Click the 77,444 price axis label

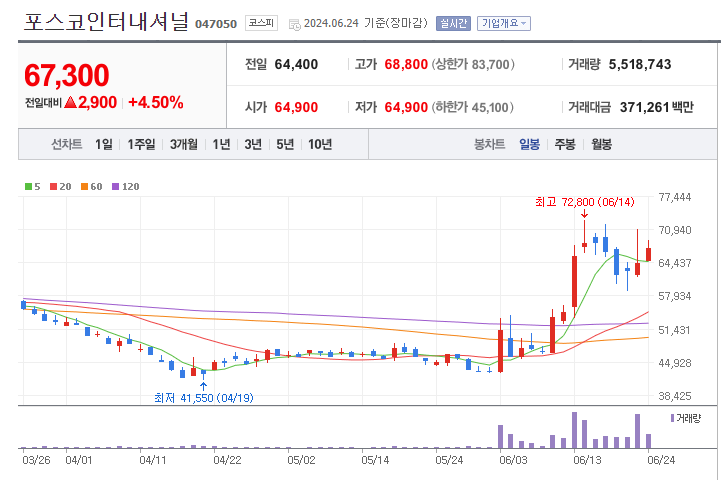(675, 197)
